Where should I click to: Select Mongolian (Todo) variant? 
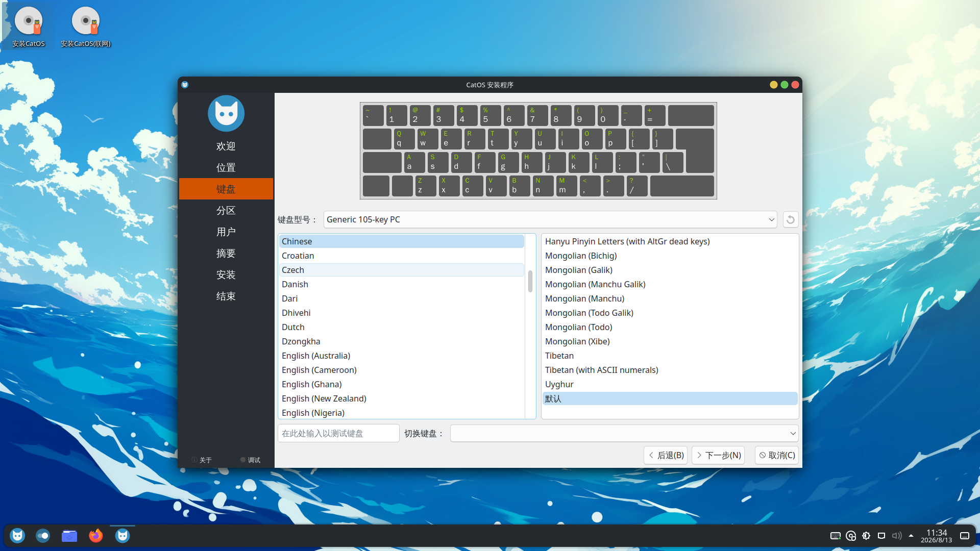[x=670, y=327]
